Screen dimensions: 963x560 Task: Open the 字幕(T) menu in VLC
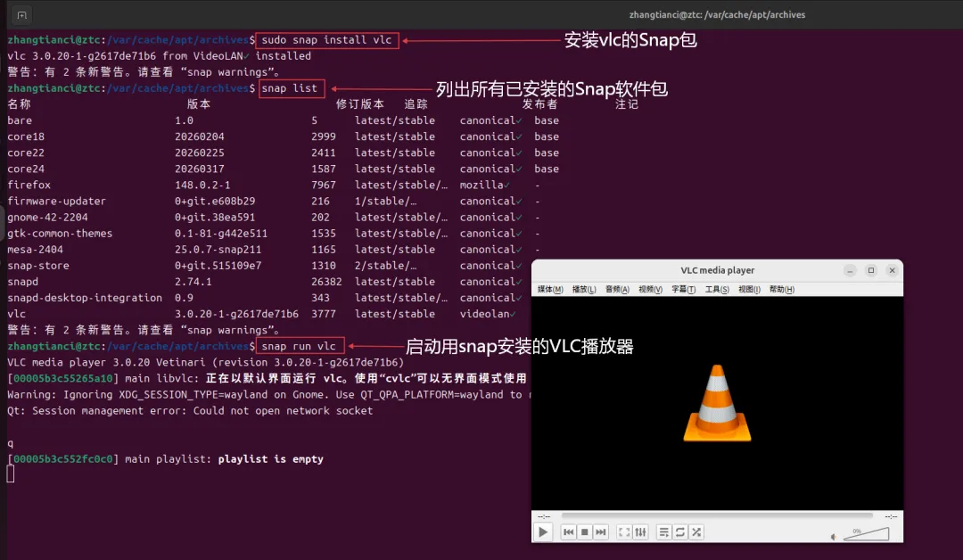pyautogui.click(x=684, y=289)
